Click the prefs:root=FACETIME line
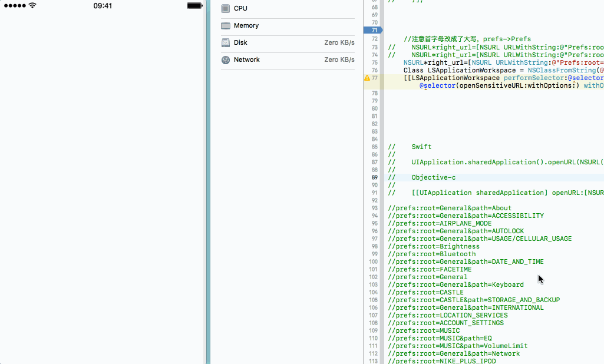604x364 pixels. click(x=430, y=269)
